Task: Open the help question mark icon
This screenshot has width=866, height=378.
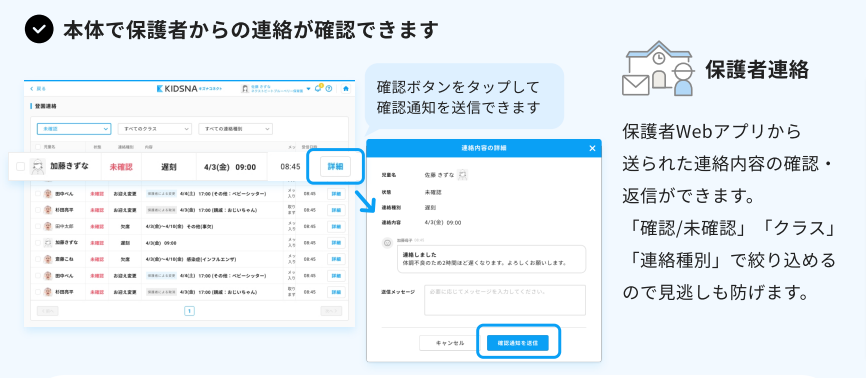Action: coord(329,88)
